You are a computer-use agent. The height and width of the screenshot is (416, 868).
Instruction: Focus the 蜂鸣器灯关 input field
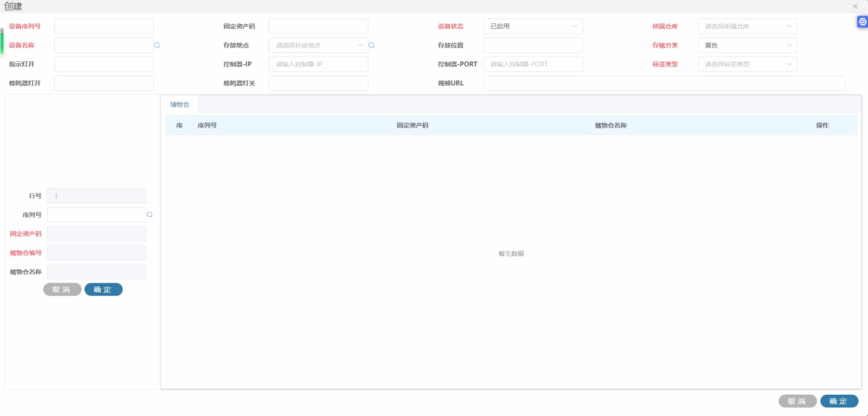point(318,83)
